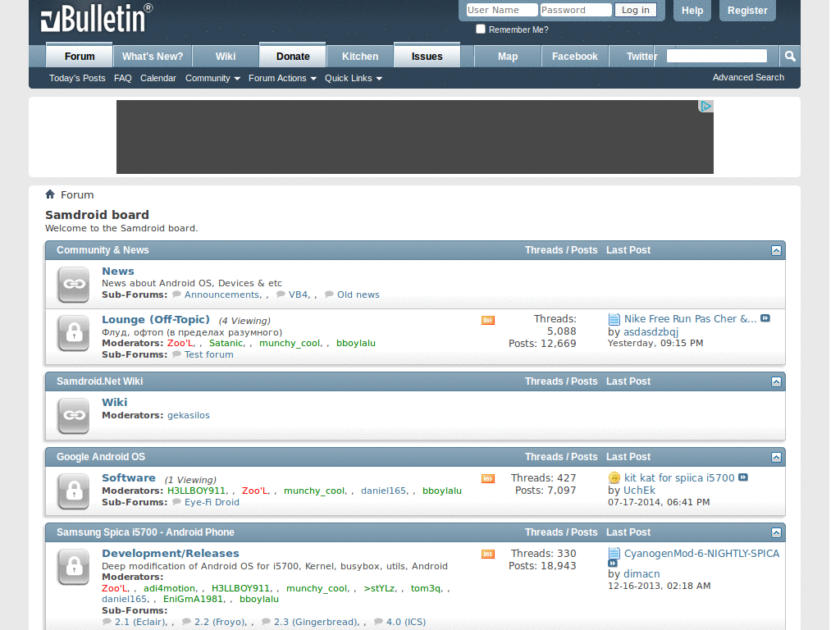The height and width of the screenshot is (630, 840).
Task: Click speech bubble icon next to Eye-Fi Droid
Action: [177, 502]
